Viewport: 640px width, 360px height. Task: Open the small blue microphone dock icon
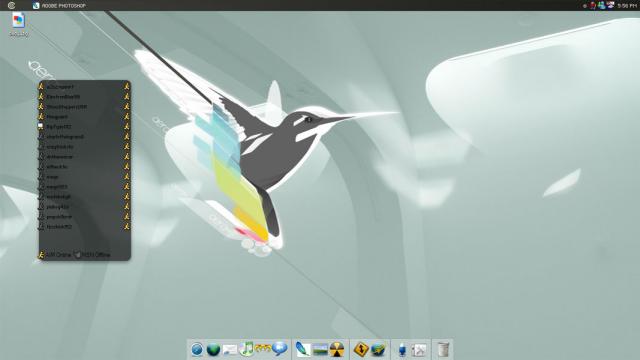point(402,350)
